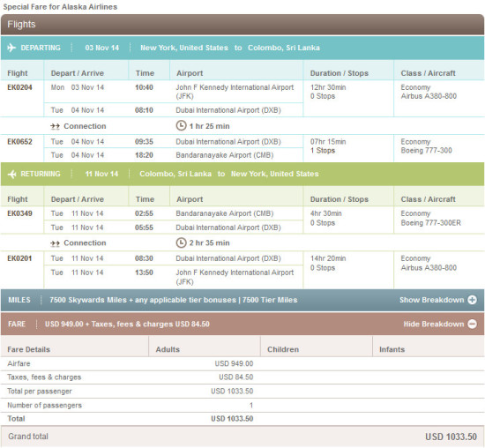The width and height of the screenshot is (485, 448).
Task: Click Airfare amount USD 949.00
Action: [234, 363]
